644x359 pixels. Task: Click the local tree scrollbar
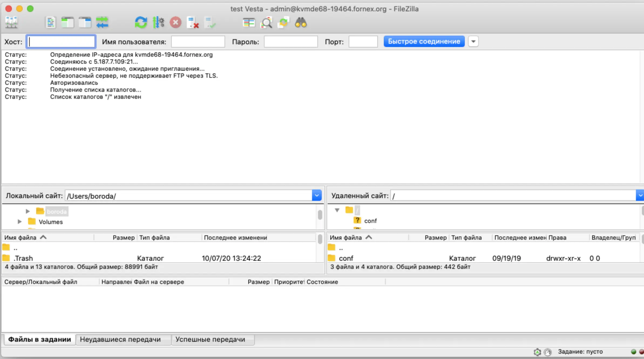tap(320, 215)
